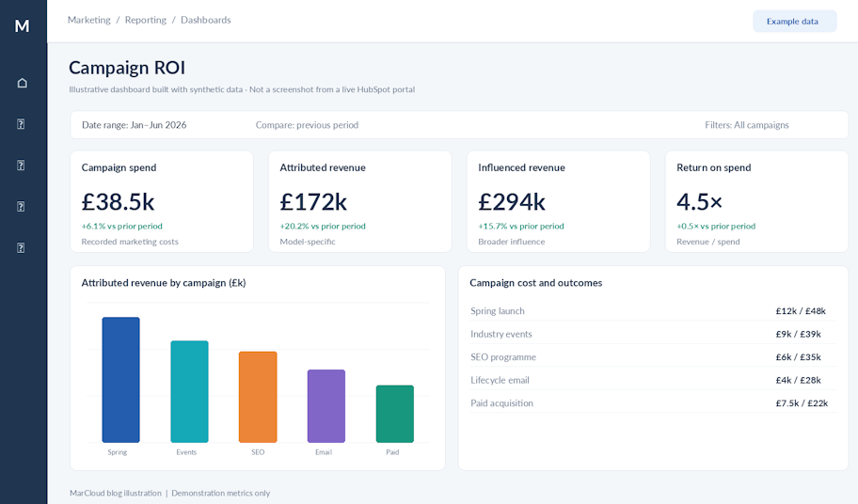Image resolution: width=858 pixels, height=504 pixels.
Task: Click the Example data button
Action: pos(795,22)
